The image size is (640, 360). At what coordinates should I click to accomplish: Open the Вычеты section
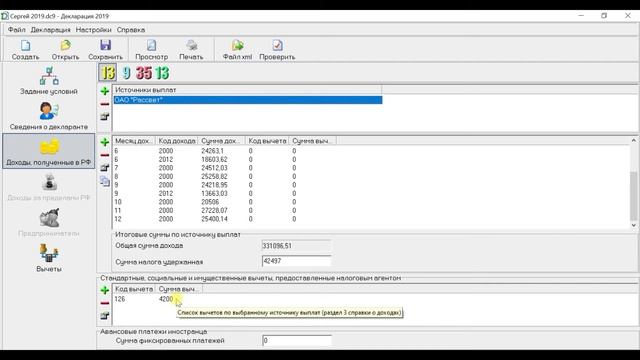pos(49,258)
